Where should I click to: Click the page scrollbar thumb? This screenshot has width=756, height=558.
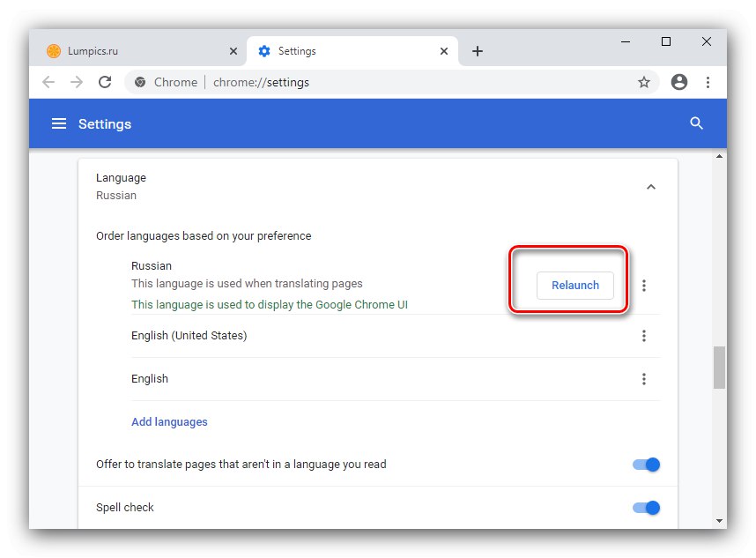click(x=719, y=367)
